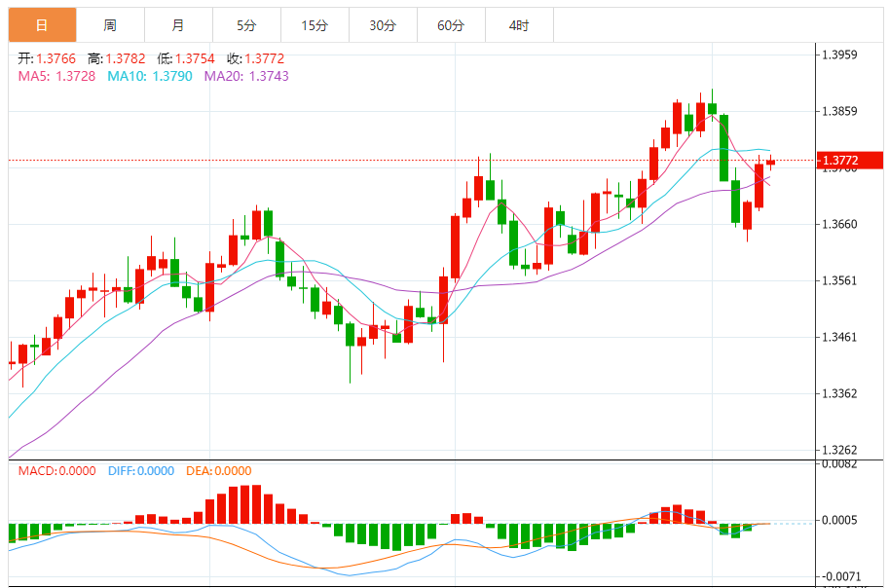Select the 日 daily chart tab
This screenshot has height=588, width=889.
42,25
